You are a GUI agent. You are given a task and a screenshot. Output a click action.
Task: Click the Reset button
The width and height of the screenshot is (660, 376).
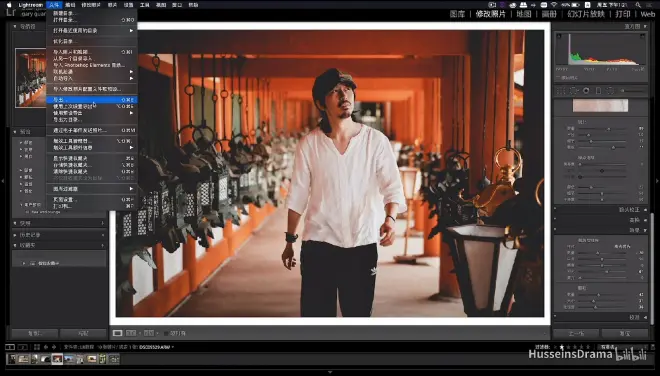pyautogui.click(x=625, y=333)
